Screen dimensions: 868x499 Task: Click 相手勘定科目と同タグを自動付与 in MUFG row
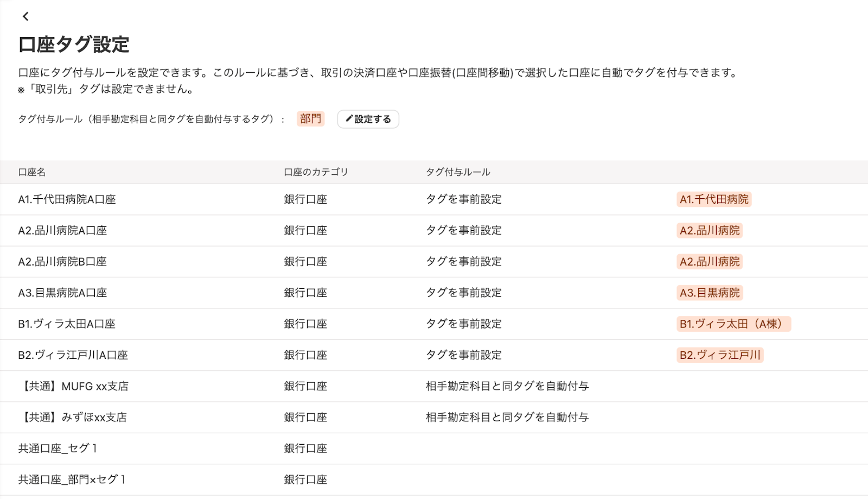click(507, 386)
